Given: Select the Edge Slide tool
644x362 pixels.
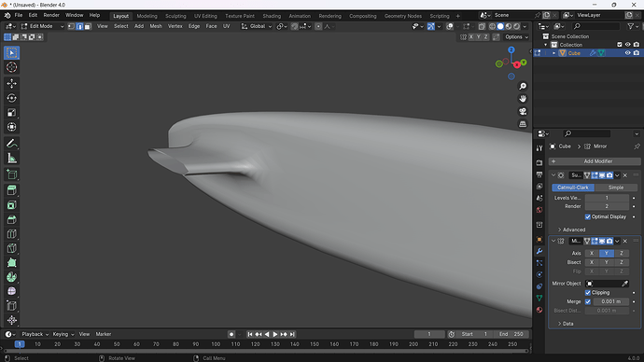Looking at the screenshot, I should tap(11, 306).
